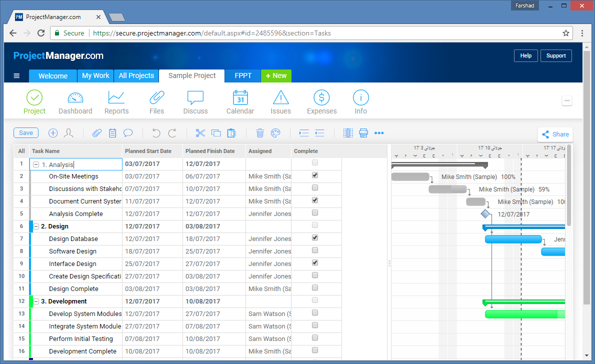Collapse the 2. Design task group
This screenshot has height=364, width=595.
36,226
